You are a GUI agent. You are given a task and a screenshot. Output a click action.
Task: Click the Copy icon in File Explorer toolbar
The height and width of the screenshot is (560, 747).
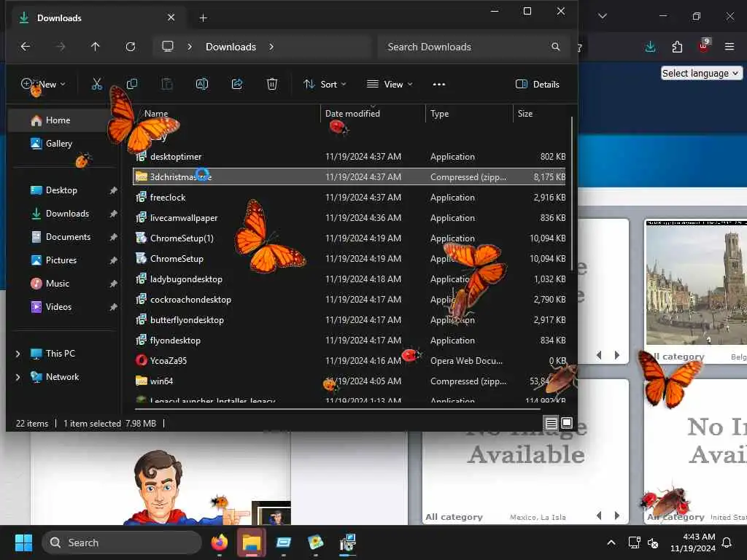coord(132,85)
